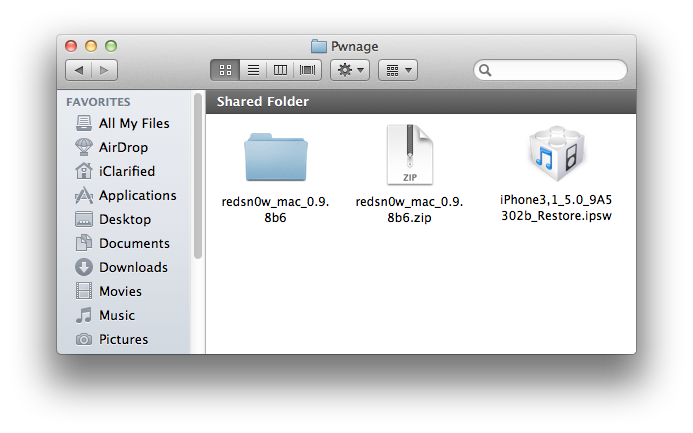
Task: Open iClarified home folder in sidebar
Action: pyautogui.click(x=126, y=171)
